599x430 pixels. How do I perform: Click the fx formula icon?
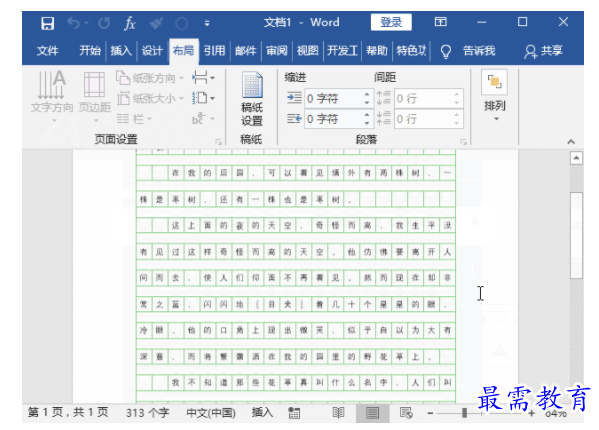tap(130, 23)
